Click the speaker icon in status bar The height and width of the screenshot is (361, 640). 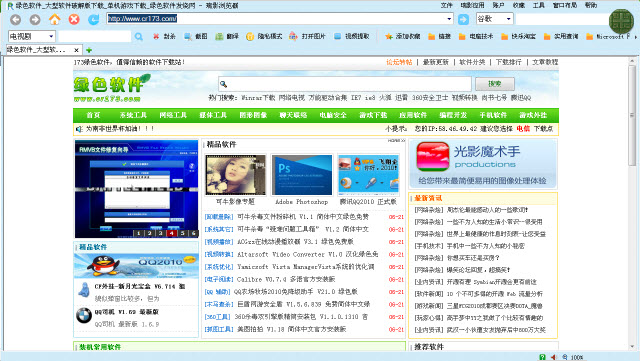[x=553, y=357]
